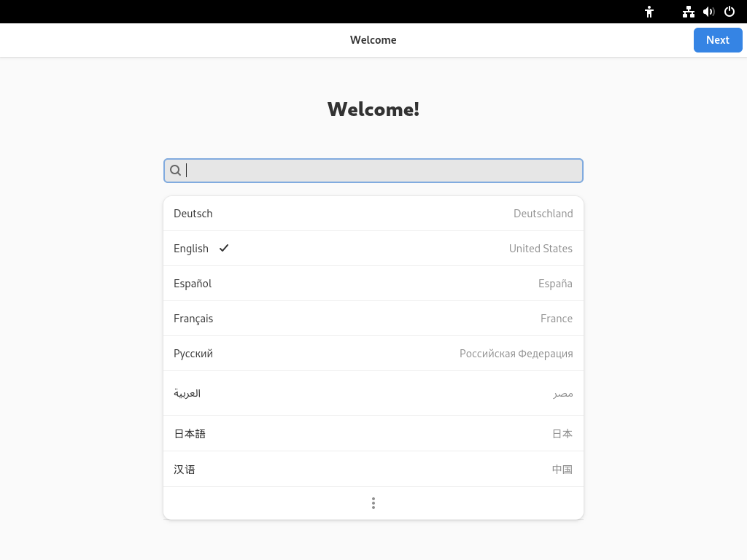
Task: Click the 日本 region label
Action: coord(562,433)
